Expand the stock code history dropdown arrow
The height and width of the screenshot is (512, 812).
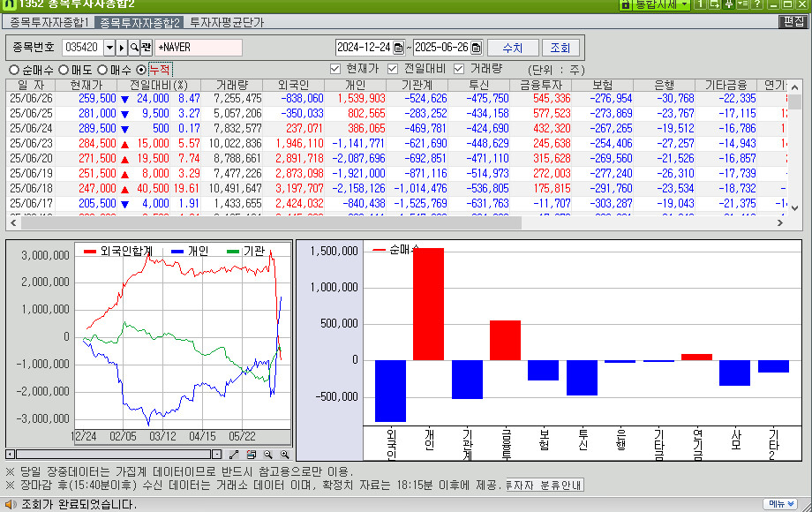(109, 47)
